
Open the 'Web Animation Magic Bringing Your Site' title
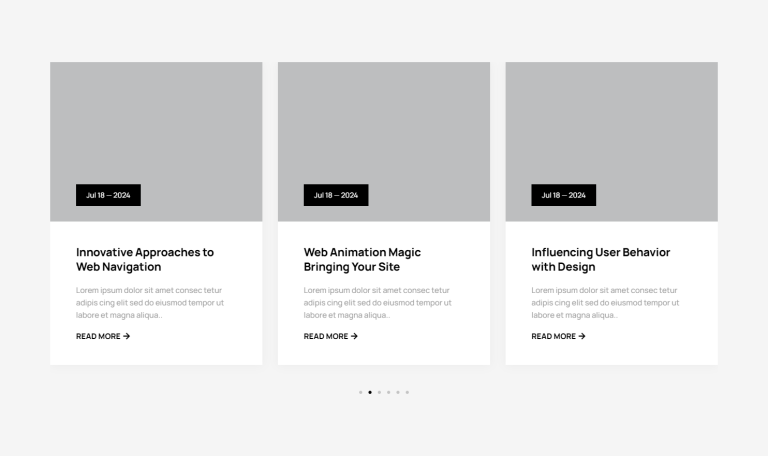(x=362, y=259)
